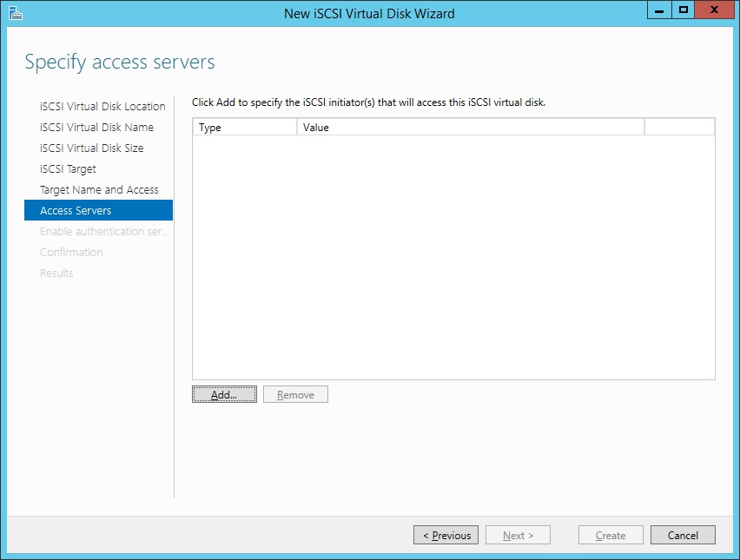740x560 pixels.
Task: Click the Remove button
Action: click(295, 395)
